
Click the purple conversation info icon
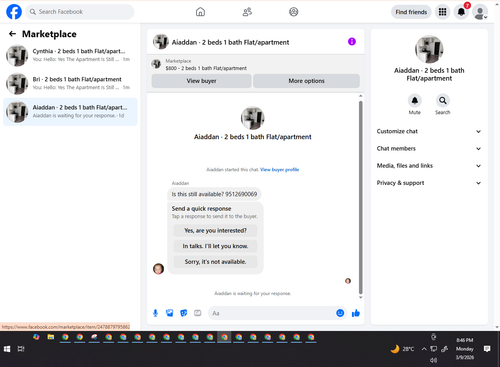point(352,42)
